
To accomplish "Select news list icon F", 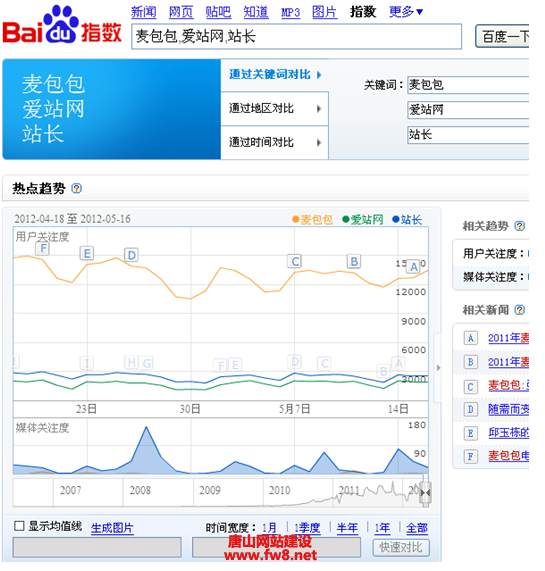I will coord(470,456).
